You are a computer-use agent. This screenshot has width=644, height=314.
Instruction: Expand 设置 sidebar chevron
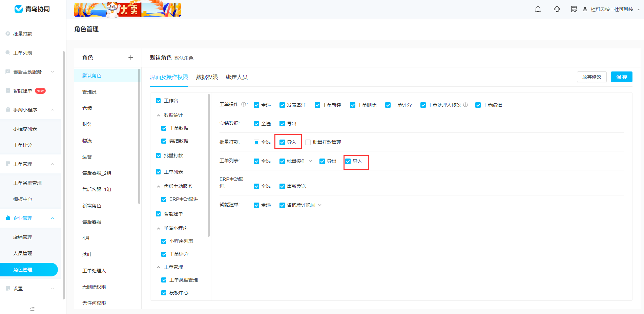pyautogui.click(x=53, y=288)
